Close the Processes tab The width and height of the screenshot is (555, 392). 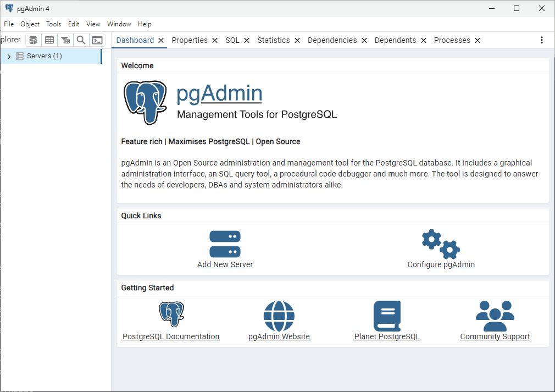(x=478, y=40)
